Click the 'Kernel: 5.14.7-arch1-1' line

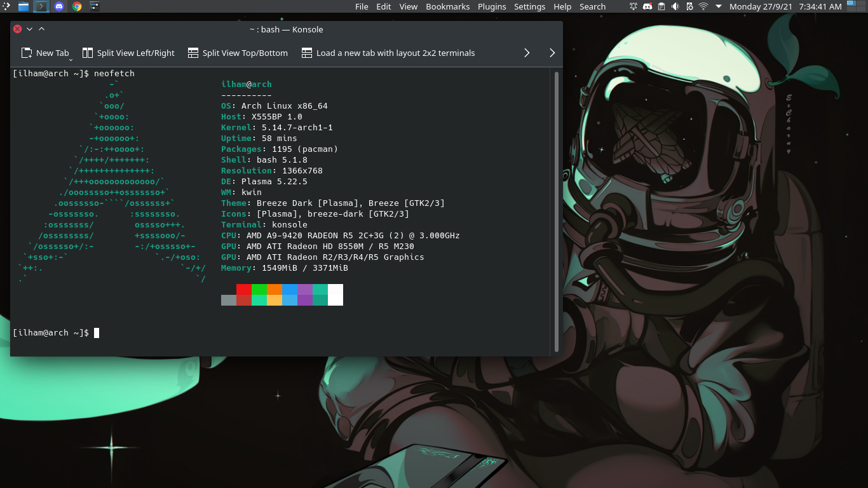pos(277,128)
